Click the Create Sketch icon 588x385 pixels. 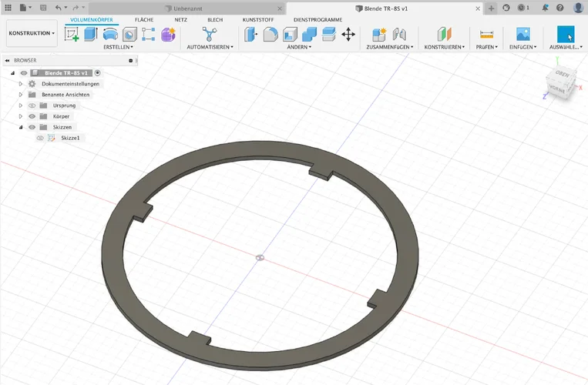click(x=72, y=34)
